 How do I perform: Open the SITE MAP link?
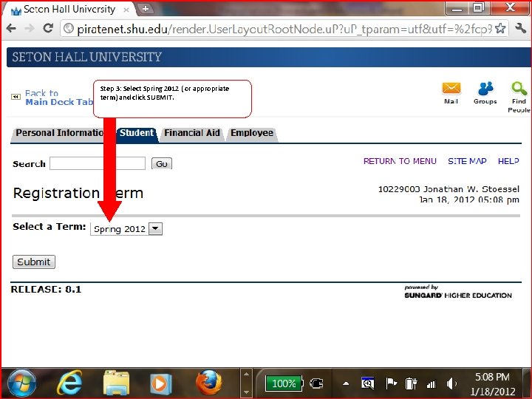click(467, 161)
